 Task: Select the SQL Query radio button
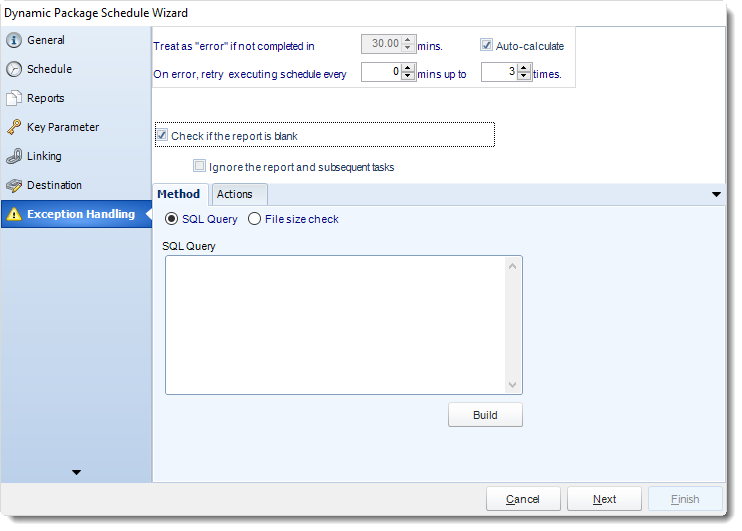pos(171,219)
